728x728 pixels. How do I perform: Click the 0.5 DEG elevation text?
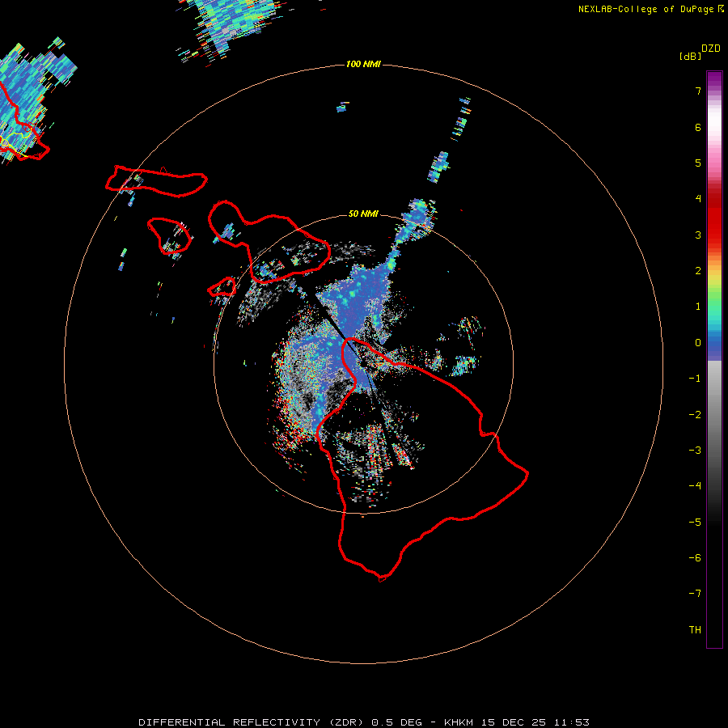(397, 722)
